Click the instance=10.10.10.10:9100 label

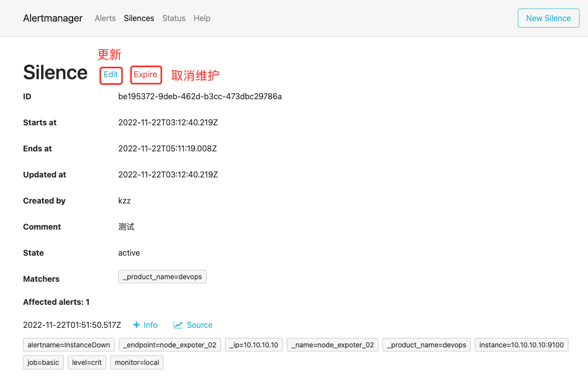(521, 345)
